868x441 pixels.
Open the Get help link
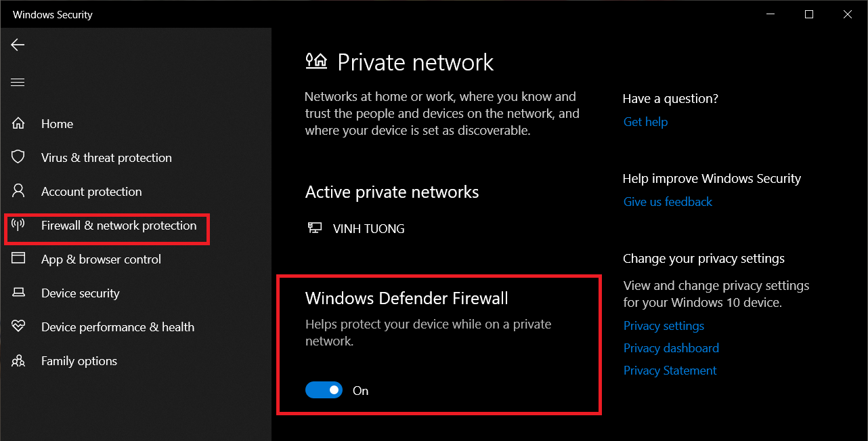pyautogui.click(x=645, y=122)
